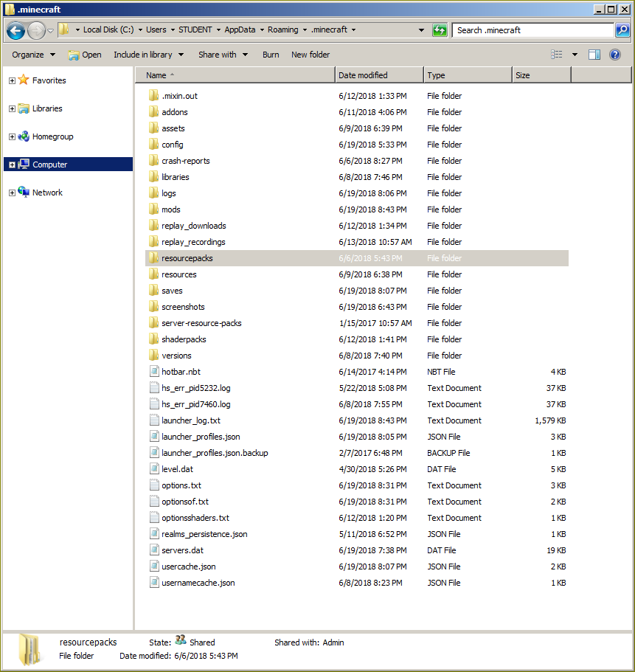Sort by the Name column header

tap(235, 75)
